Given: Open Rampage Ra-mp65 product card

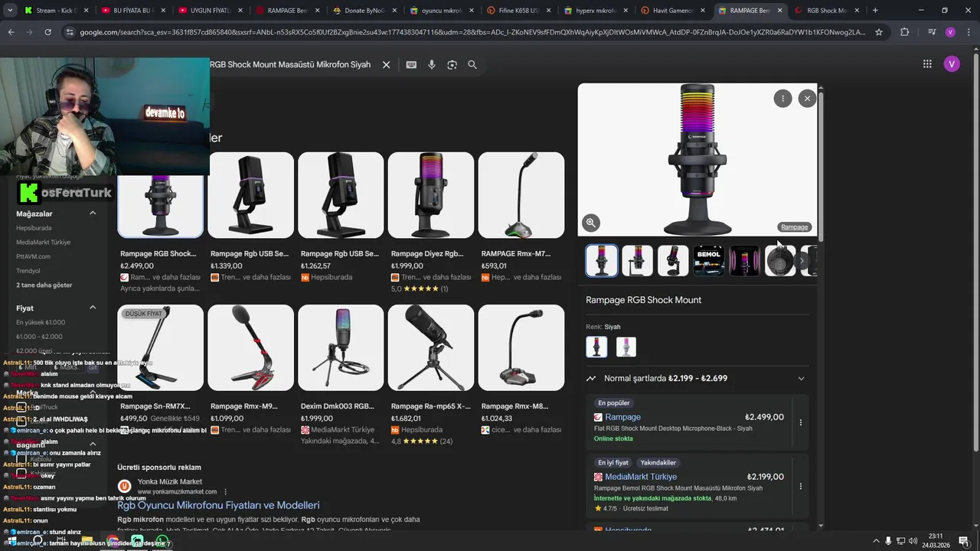Looking at the screenshot, I should point(431,375).
